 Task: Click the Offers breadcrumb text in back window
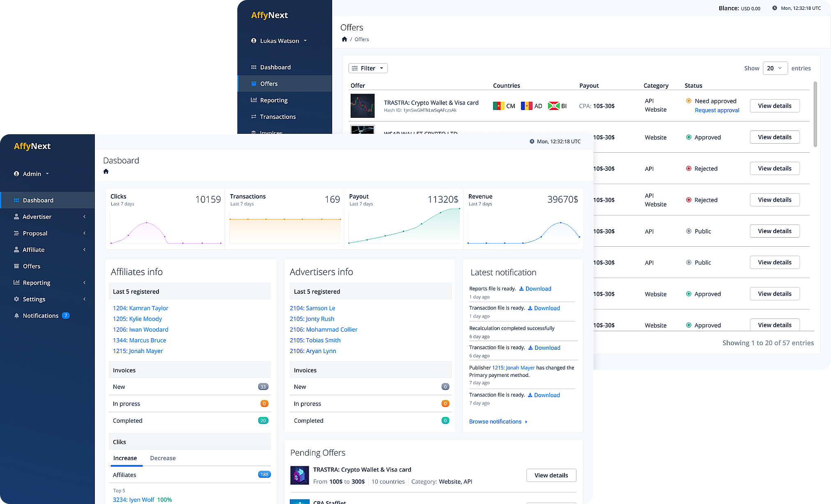pyautogui.click(x=362, y=39)
